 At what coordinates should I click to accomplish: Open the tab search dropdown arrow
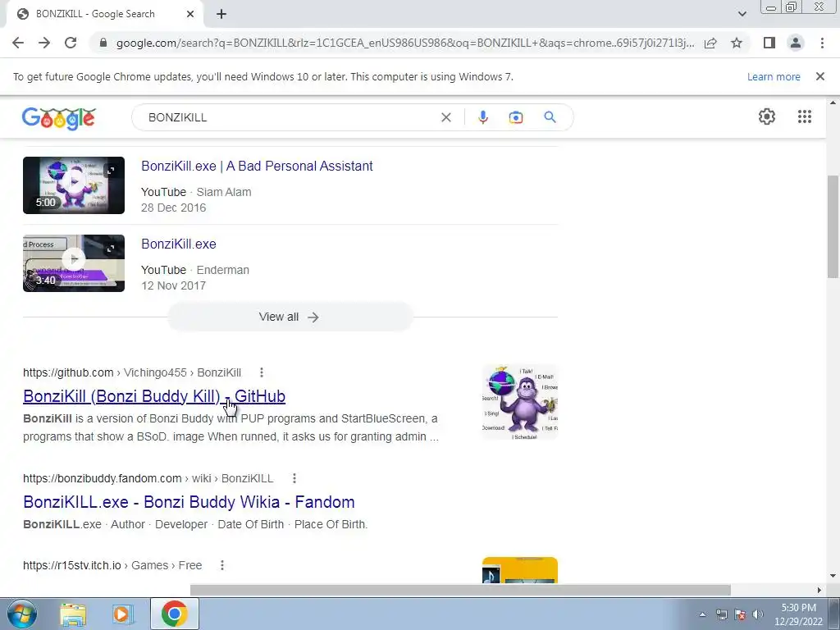(742, 14)
